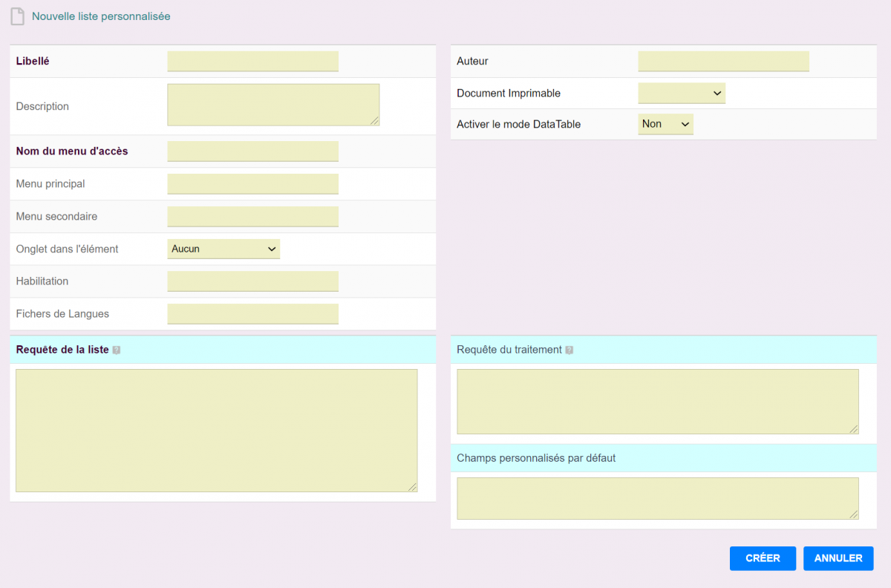Click the Fichers de Langues field

[x=252, y=314]
